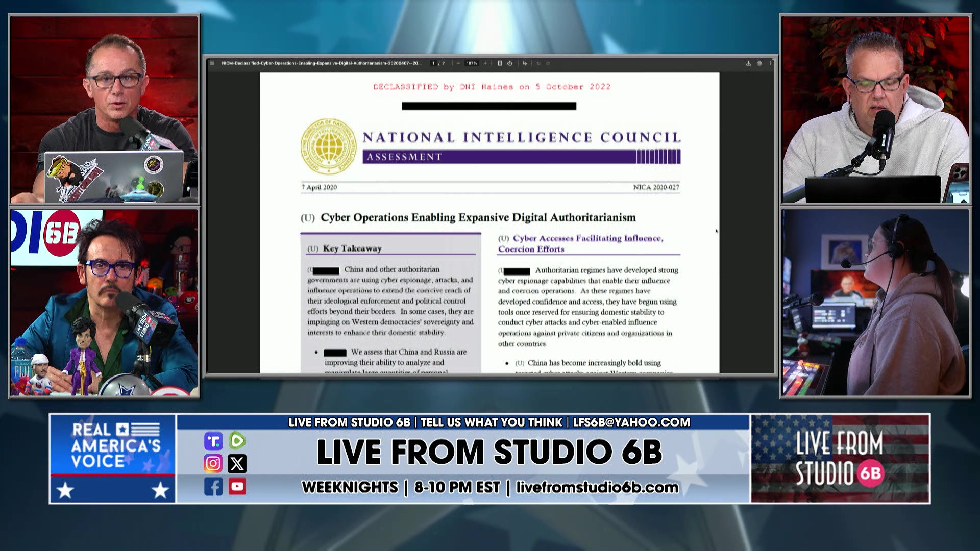
Task: Download the declassified PDF document
Action: [748, 63]
